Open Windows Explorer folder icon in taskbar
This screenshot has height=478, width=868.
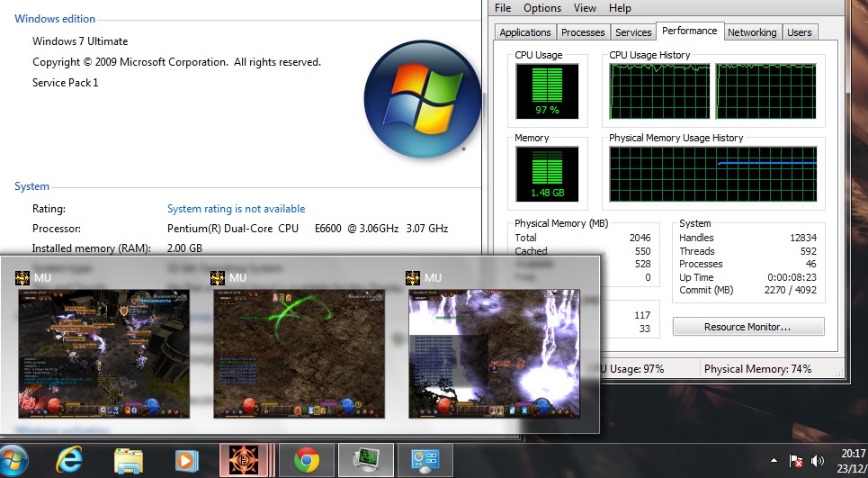[x=129, y=461]
